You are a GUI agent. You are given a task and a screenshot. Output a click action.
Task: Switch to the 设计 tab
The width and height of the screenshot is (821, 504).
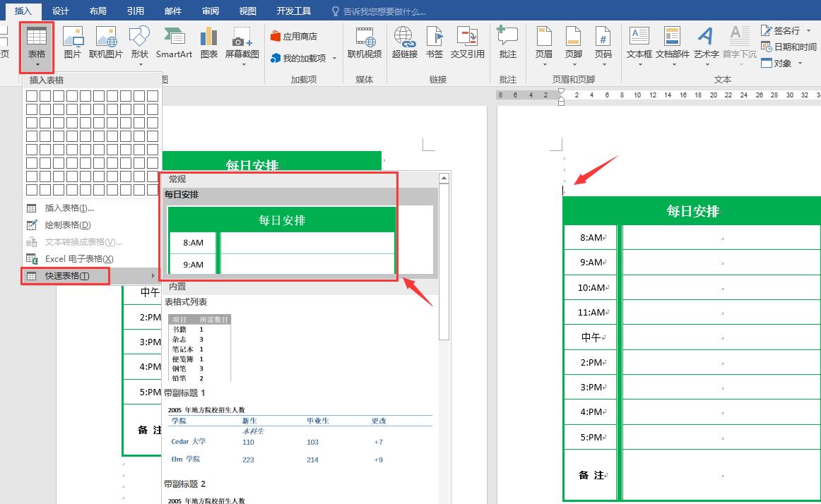pos(61,11)
